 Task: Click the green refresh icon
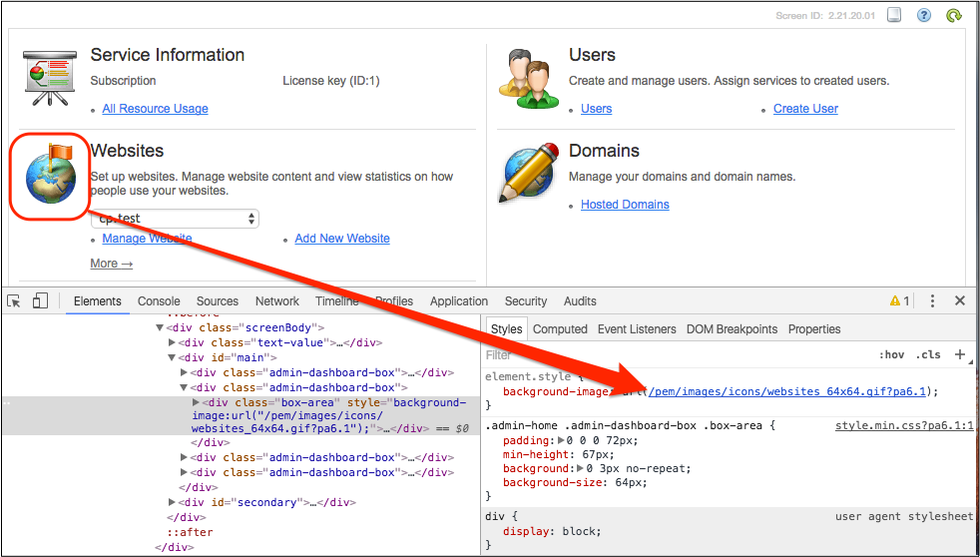[x=954, y=15]
